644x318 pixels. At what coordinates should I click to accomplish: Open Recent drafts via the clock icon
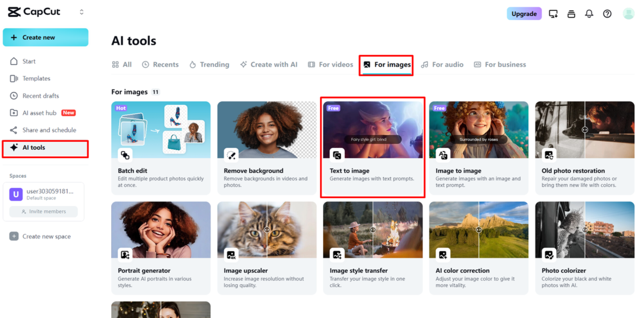14,96
